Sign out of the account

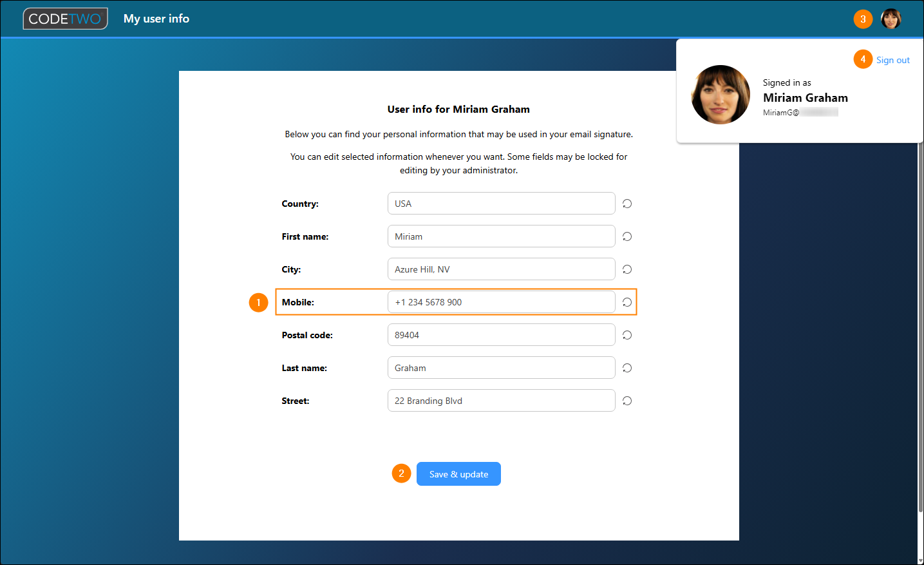[892, 60]
